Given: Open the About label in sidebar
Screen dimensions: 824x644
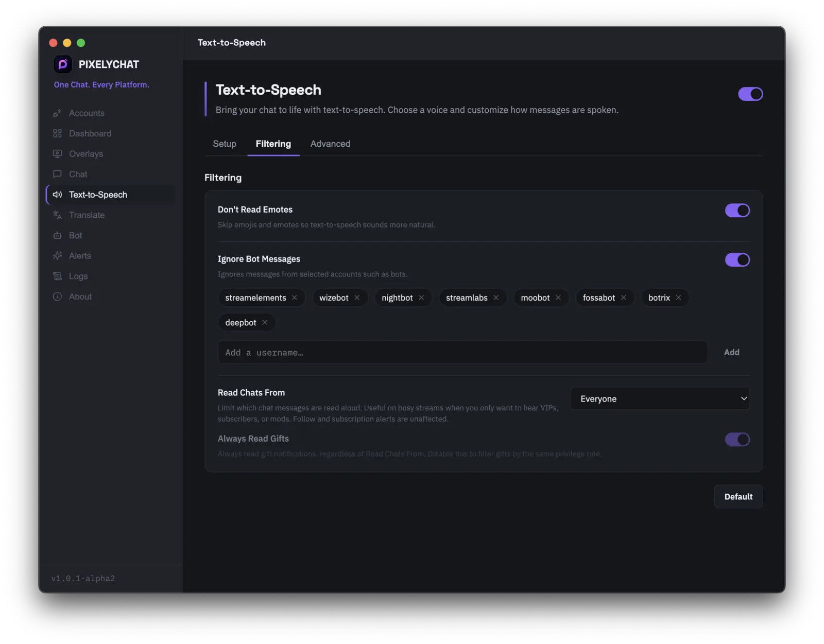Looking at the screenshot, I should click(80, 297).
